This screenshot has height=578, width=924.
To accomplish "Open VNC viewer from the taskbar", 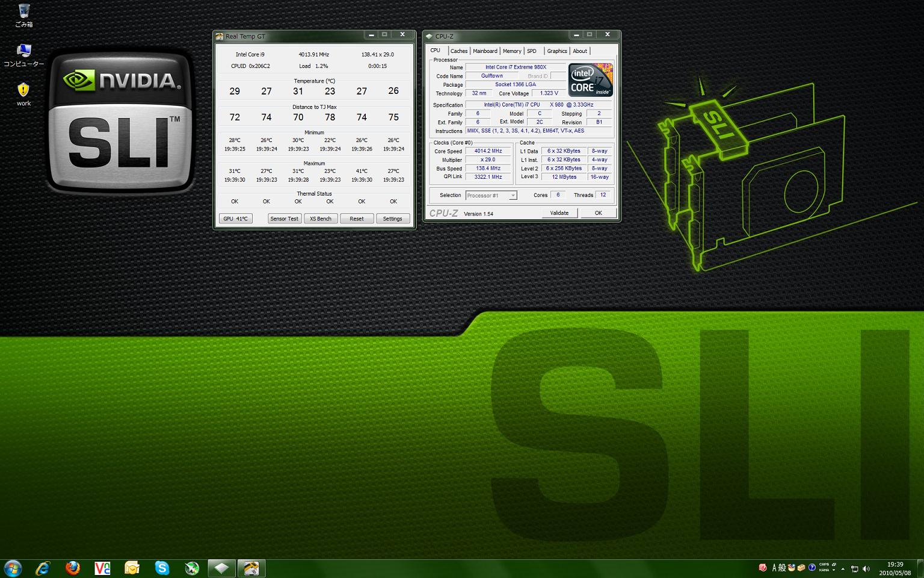I will coord(102,568).
